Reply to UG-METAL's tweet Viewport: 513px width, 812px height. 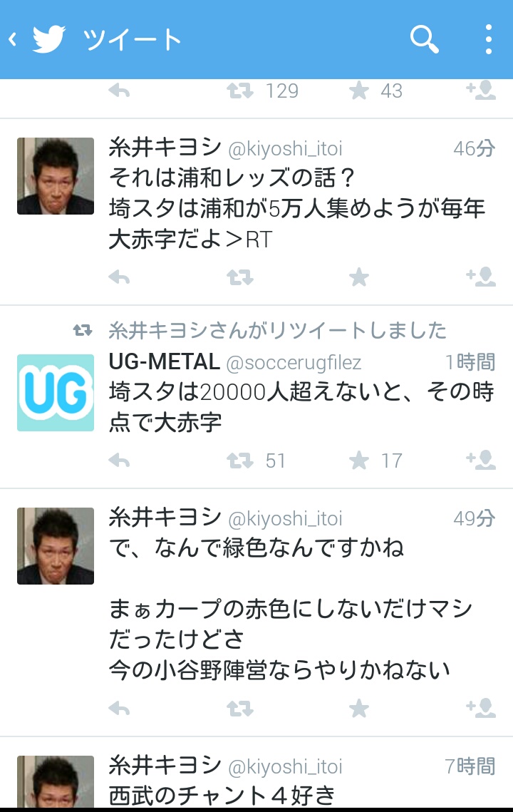tap(119, 461)
